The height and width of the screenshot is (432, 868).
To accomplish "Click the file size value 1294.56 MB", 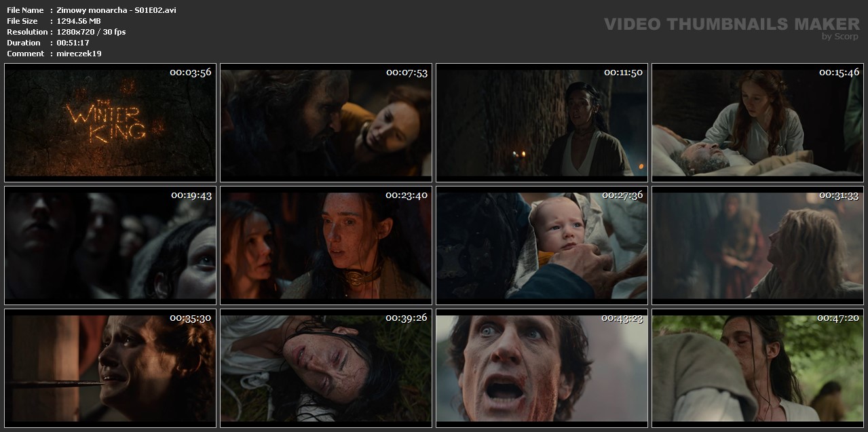I will [x=79, y=21].
